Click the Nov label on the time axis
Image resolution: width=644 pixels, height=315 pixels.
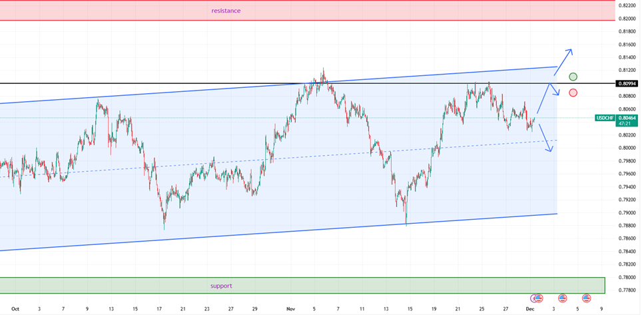tap(290, 309)
